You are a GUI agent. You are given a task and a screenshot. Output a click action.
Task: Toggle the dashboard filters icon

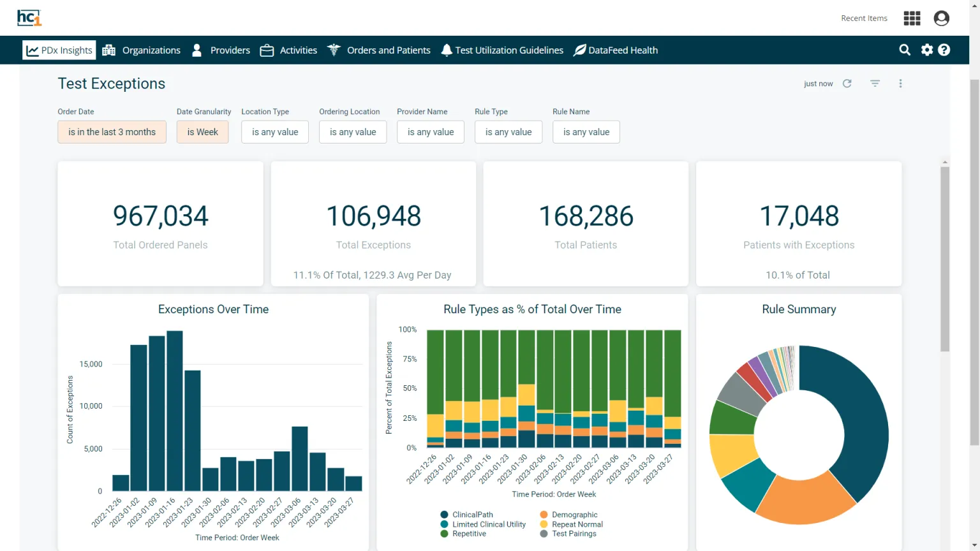[x=875, y=84]
